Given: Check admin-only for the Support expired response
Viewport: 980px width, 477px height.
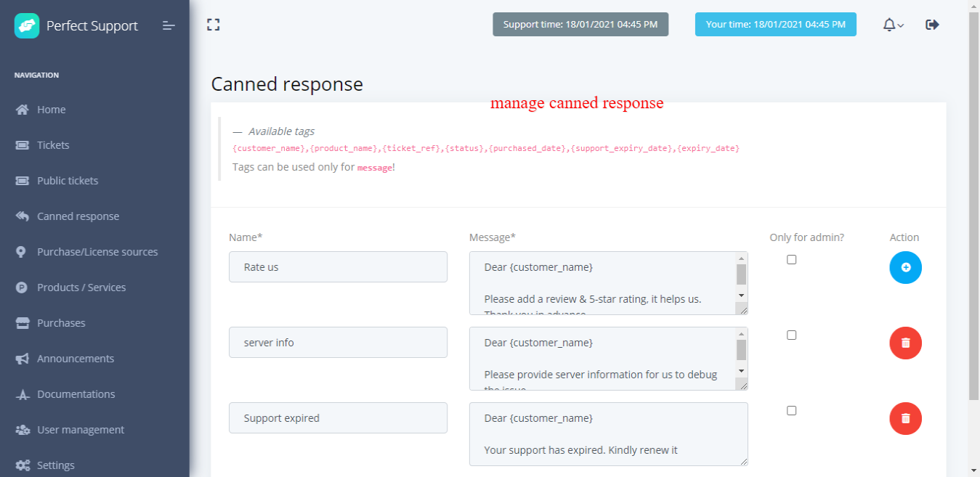Looking at the screenshot, I should coord(792,411).
